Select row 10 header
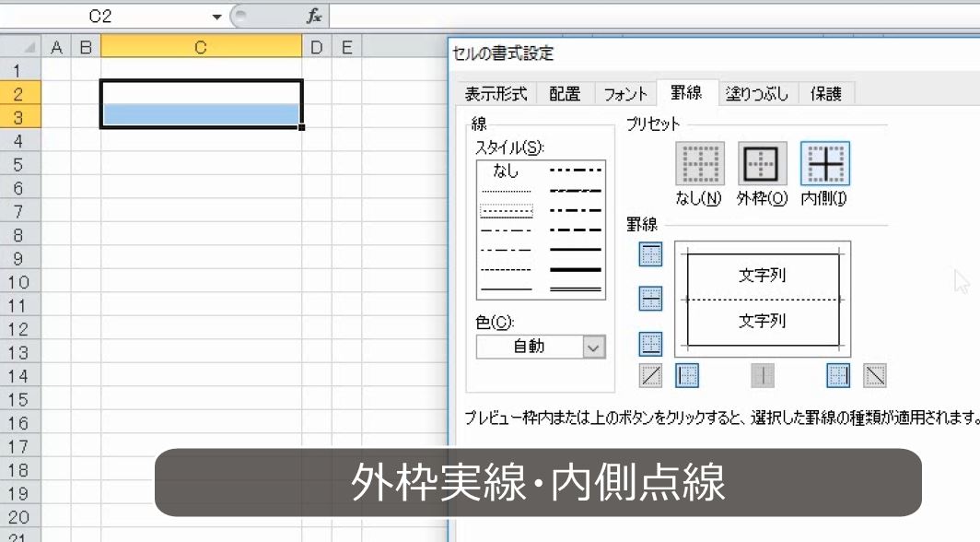Image resolution: width=980 pixels, height=542 pixels. [x=18, y=282]
